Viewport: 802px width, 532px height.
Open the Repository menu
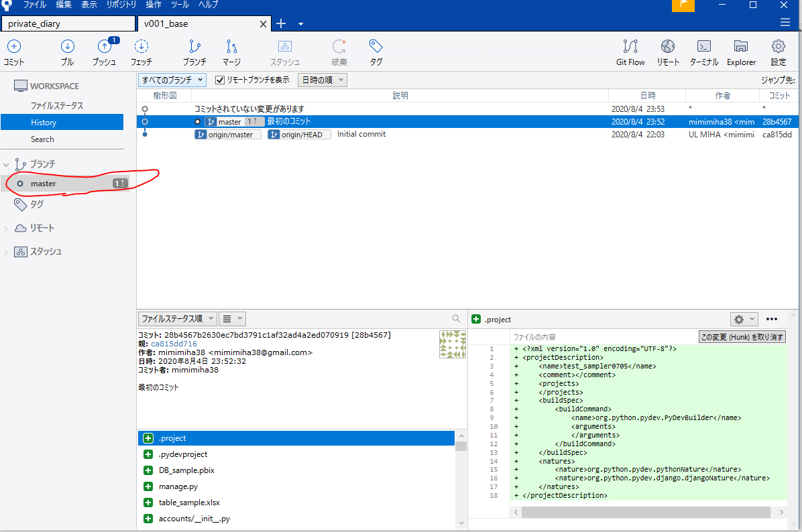[x=121, y=5]
